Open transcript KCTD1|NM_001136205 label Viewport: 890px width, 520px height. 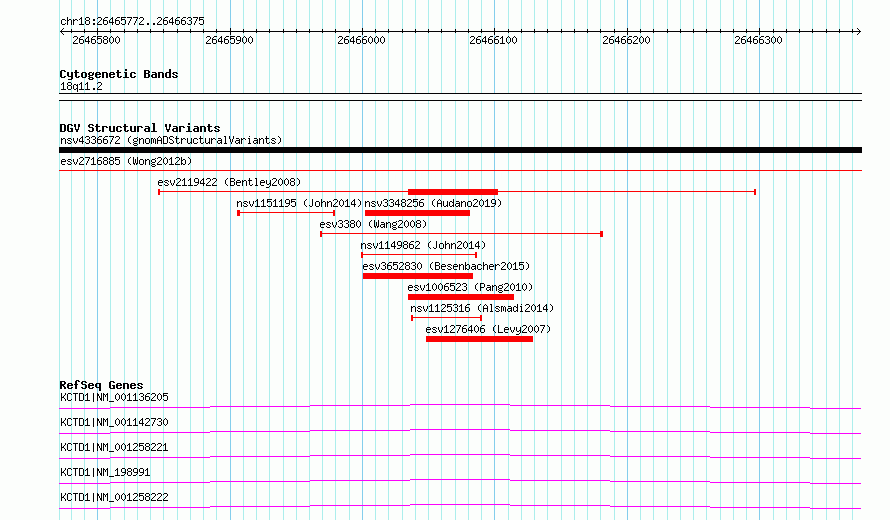tap(114, 397)
